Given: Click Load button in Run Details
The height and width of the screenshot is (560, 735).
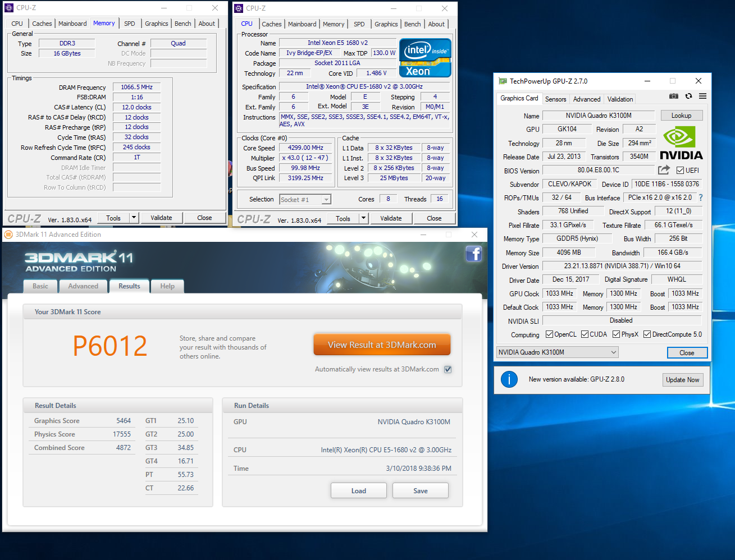Looking at the screenshot, I should pyautogui.click(x=359, y=490).
